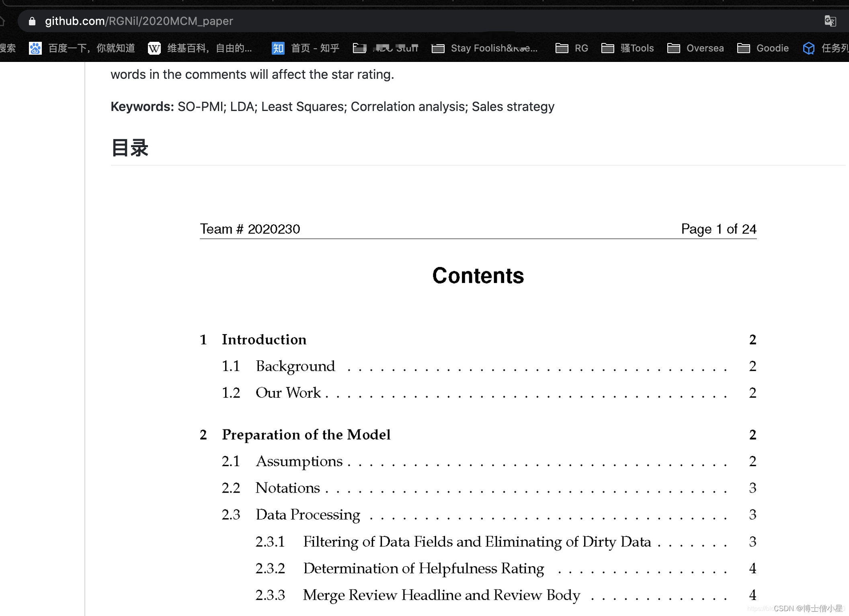
Task: Click the home icon beside address bar
Action: pyautogui.click(x=2, y=21)
